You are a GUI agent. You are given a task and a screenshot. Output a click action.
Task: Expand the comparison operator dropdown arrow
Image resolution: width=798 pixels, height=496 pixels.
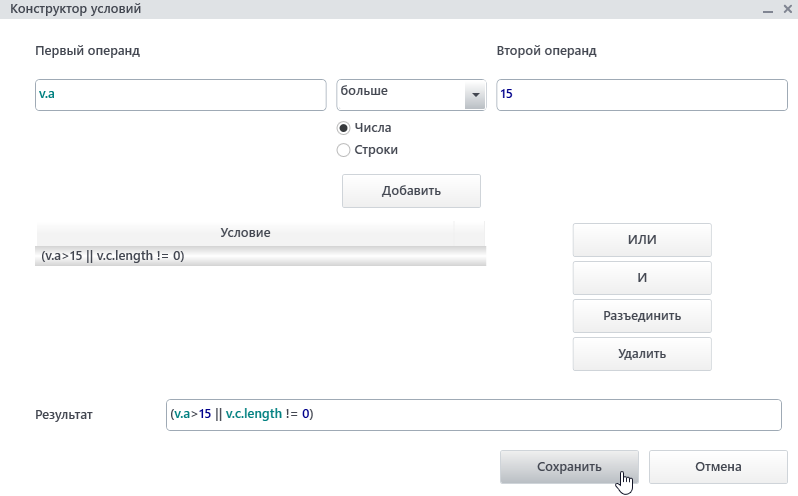473,96
